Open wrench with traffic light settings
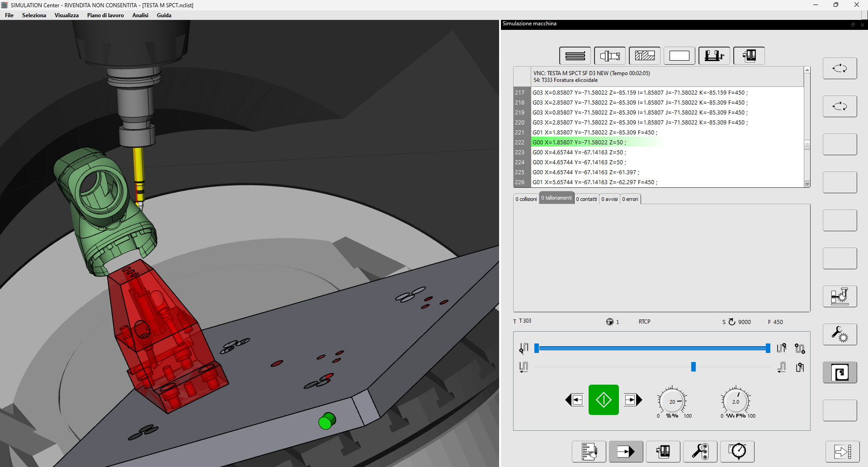 click(x=700, y=451)
